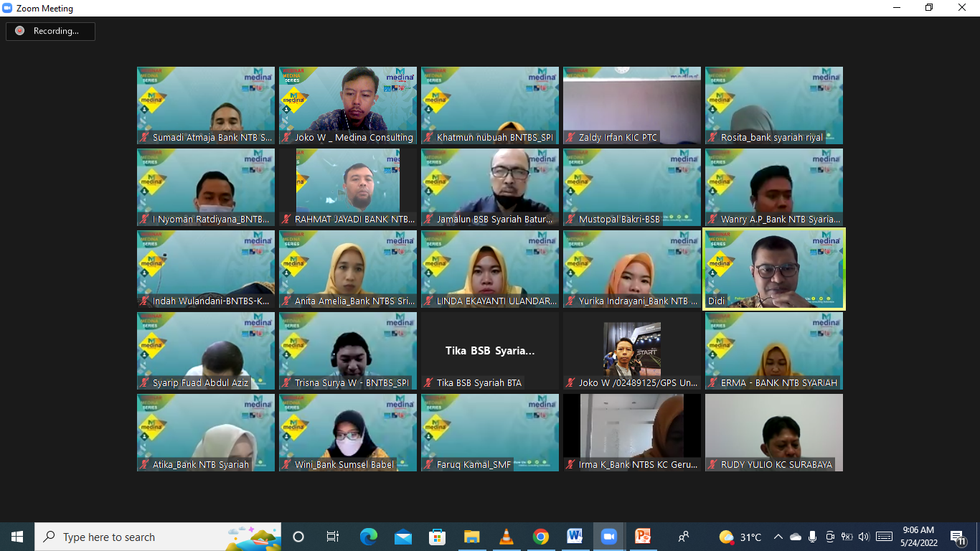
Task: Open File Explorer from the taskbar
Action: point(471,537)
